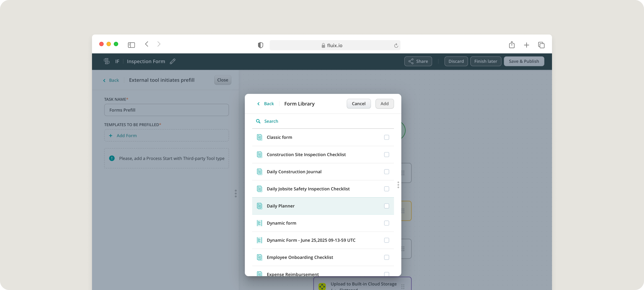Check the Daily Planner checkbox
Viewport: 644px width, 290px height.
click(386, 206)
